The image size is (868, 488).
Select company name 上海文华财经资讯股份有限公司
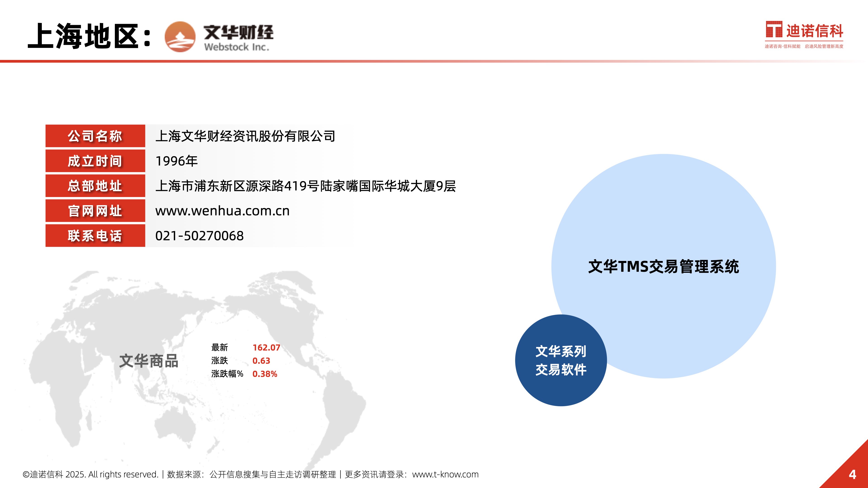(x=245, y=136)
